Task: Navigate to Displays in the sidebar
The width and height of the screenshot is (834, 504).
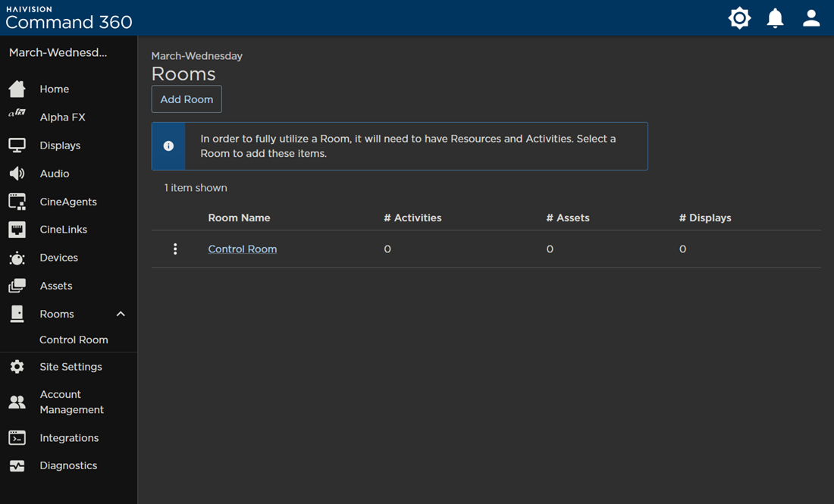Action: click(x=60, y=146)
